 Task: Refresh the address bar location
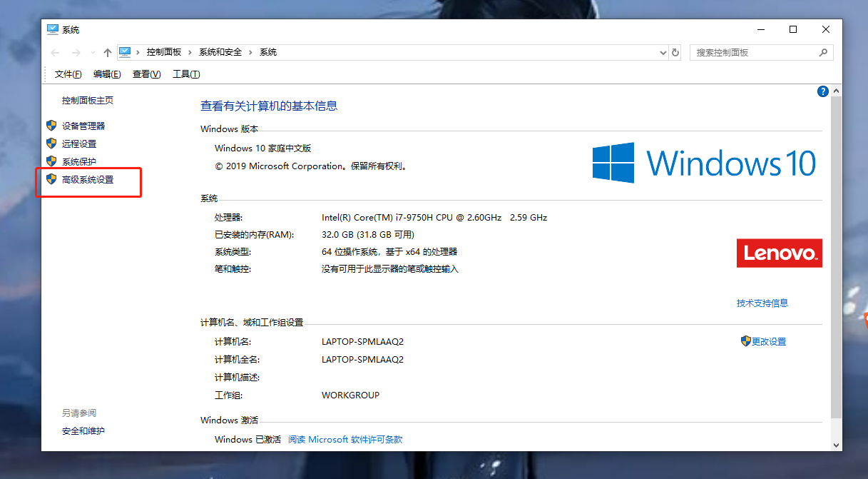click(x=676, y=53)
